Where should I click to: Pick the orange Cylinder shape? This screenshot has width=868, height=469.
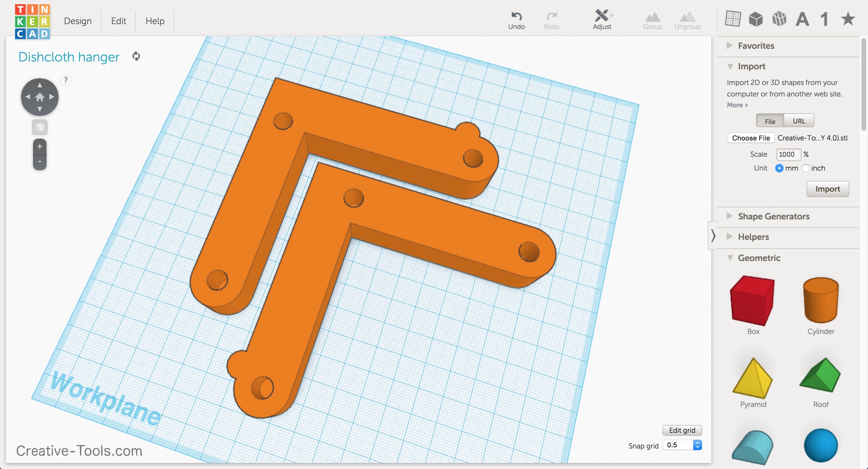[821, 300]
